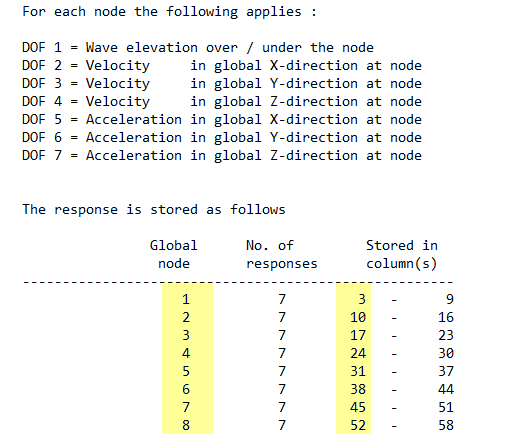526x434 pixels.
Task: Select the 'DOF 7 = Acceleration' Z-direction line
Action: click(222, 156)
